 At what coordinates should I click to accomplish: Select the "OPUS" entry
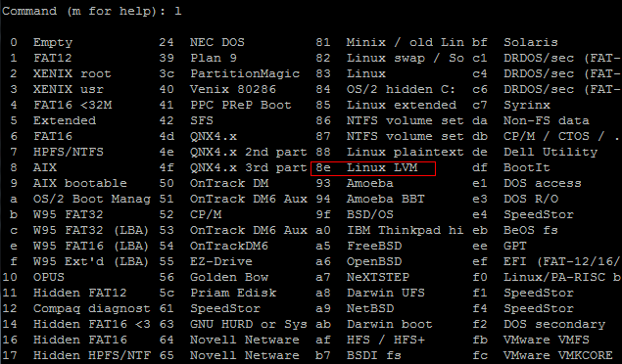tap(49, 277)
